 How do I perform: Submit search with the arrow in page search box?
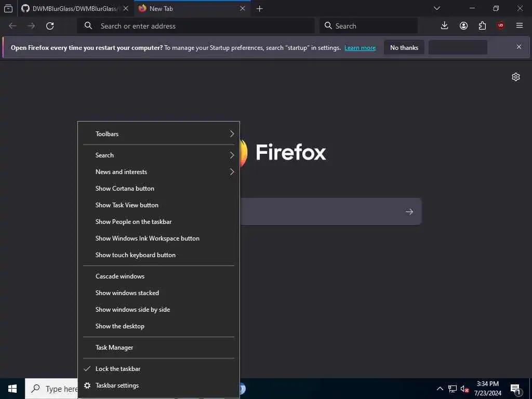pos(409,212)
